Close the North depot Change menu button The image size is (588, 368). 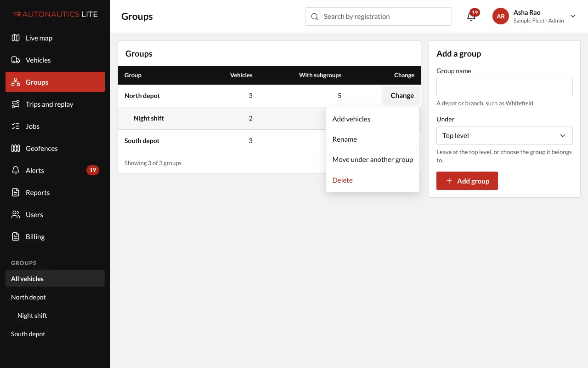click(402, 96)
